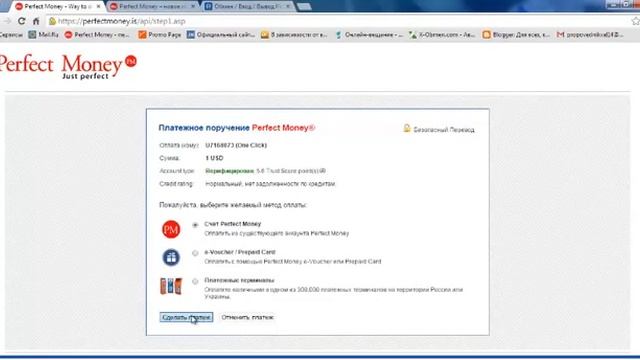The width and height of the screenshot is (640, 360).
Task: Open the Blogger bookmark
Action: click(516, 35)
